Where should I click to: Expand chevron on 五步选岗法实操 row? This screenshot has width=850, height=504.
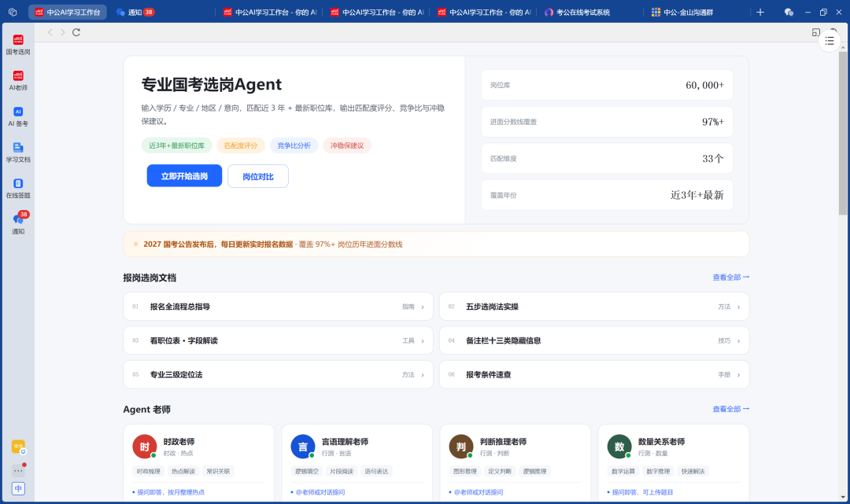click(738, 307)
